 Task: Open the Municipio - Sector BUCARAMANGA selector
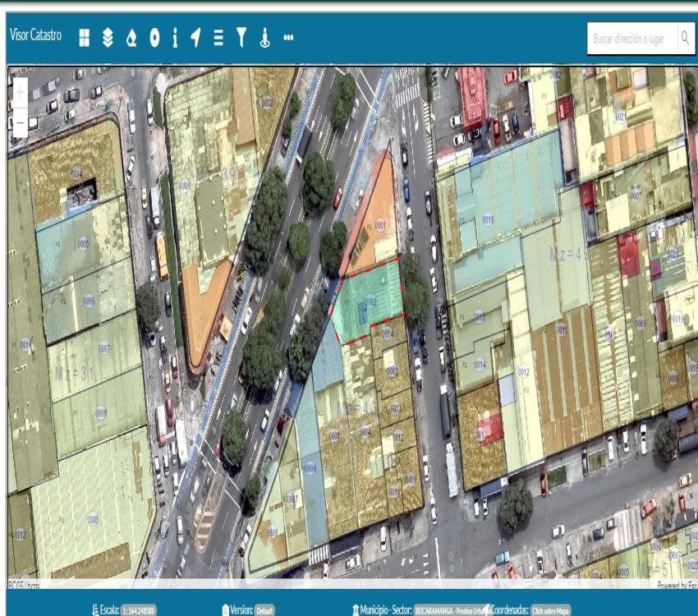(x=450, y=610)
